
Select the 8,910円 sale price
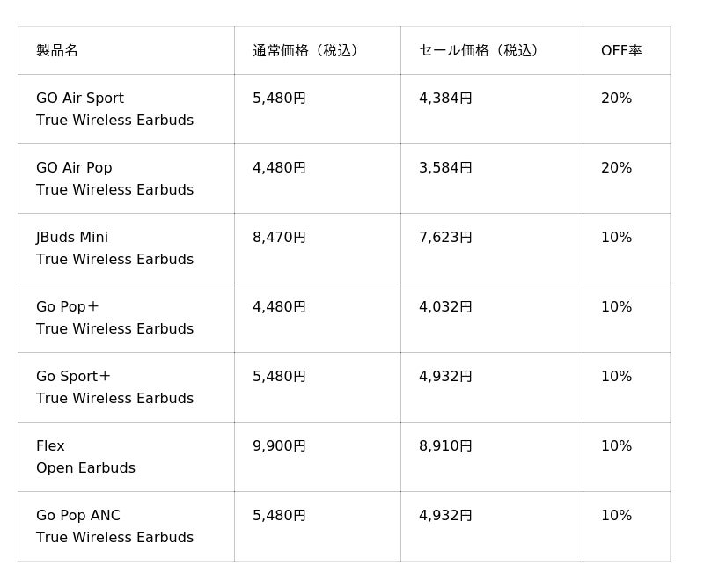coord(445,446)
